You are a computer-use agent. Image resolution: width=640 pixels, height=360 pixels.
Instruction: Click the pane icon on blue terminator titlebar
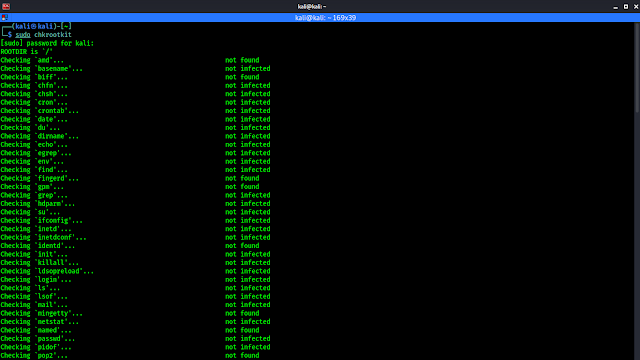[5, 18]
